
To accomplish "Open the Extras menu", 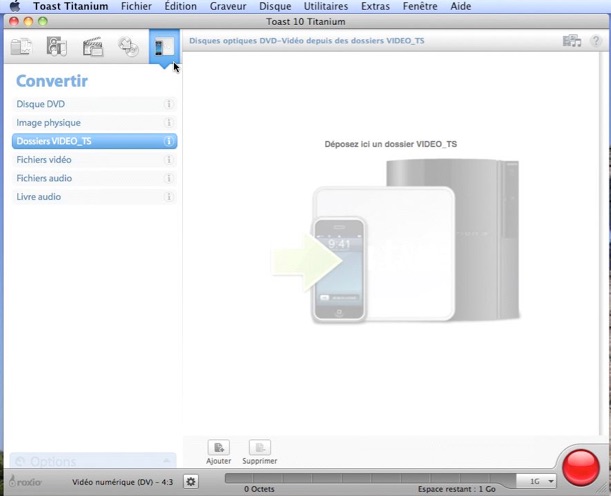I will point(375,6).
